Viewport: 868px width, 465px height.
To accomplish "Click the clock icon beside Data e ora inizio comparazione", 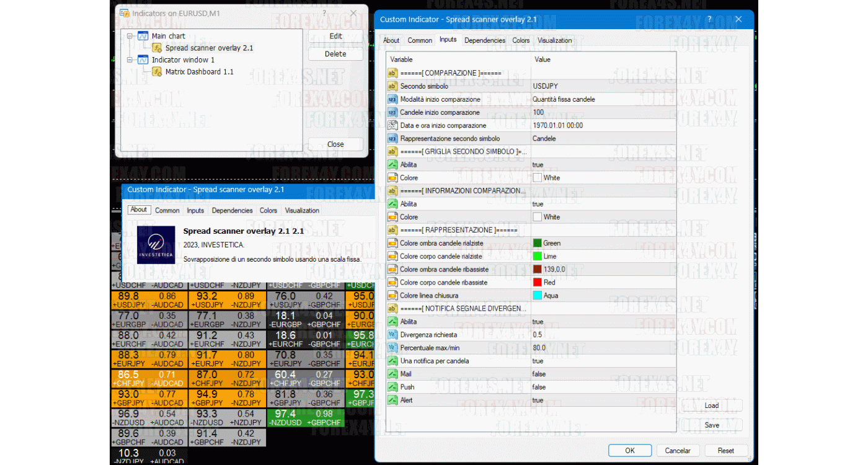I will (x=391, y=125).
